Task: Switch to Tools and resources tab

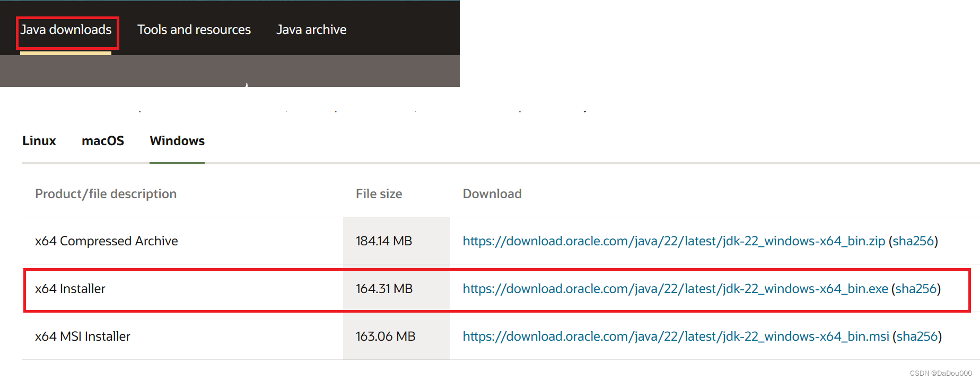Action: point(194,30)
